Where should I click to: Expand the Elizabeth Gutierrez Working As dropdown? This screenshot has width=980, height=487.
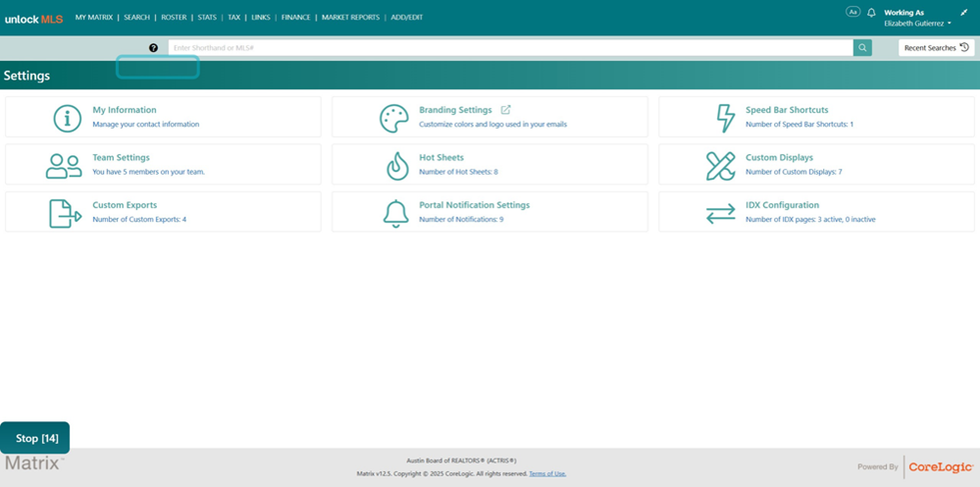[x=917, y=23]
